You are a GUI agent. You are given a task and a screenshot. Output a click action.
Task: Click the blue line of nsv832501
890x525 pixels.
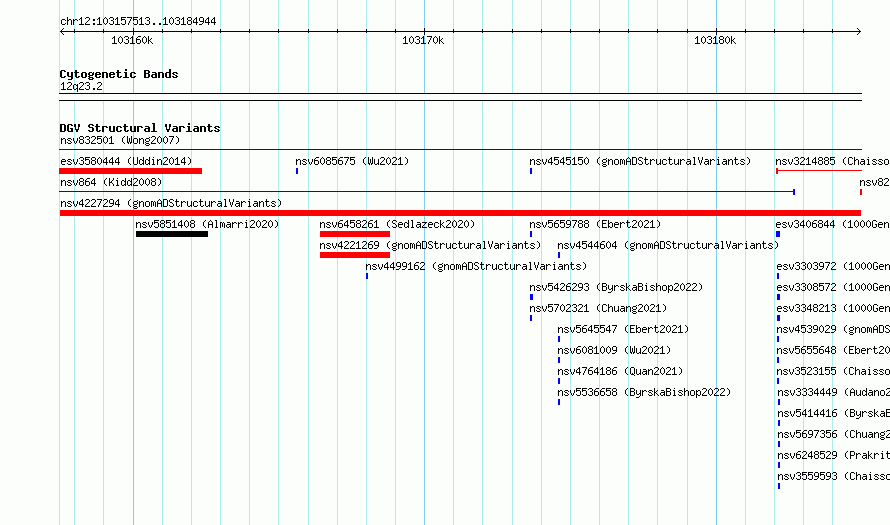pos(460,150)
